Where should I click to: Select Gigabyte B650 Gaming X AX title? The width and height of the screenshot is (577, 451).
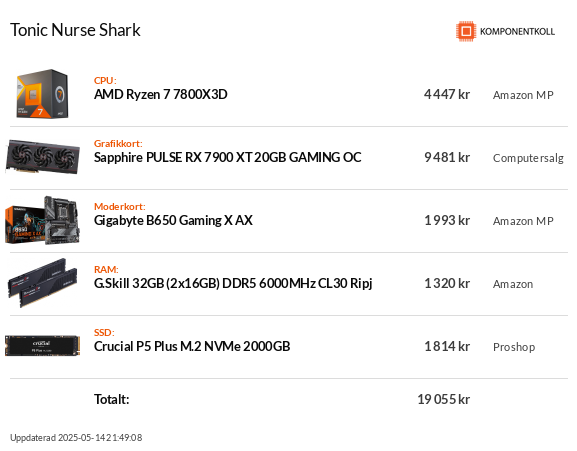(173, 221)
